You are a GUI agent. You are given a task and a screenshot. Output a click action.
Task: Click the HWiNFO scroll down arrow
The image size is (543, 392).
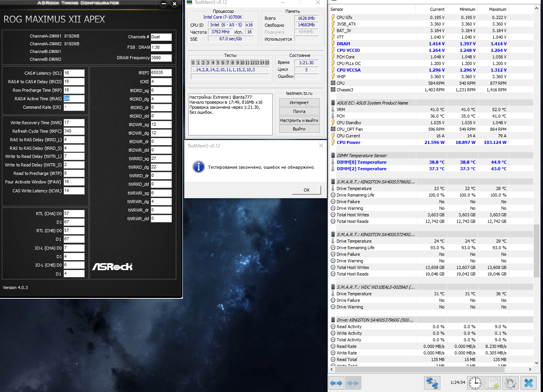point(536,363)
